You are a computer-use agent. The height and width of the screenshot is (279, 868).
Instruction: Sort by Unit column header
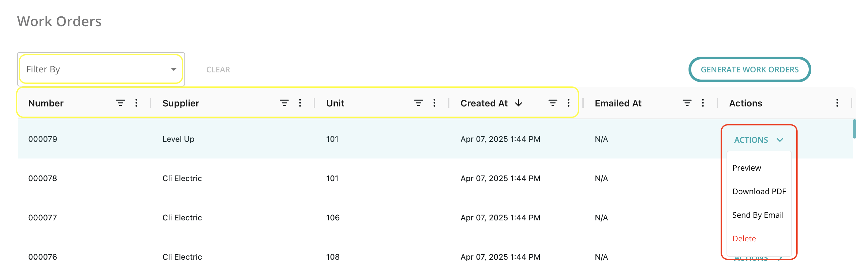335,103
